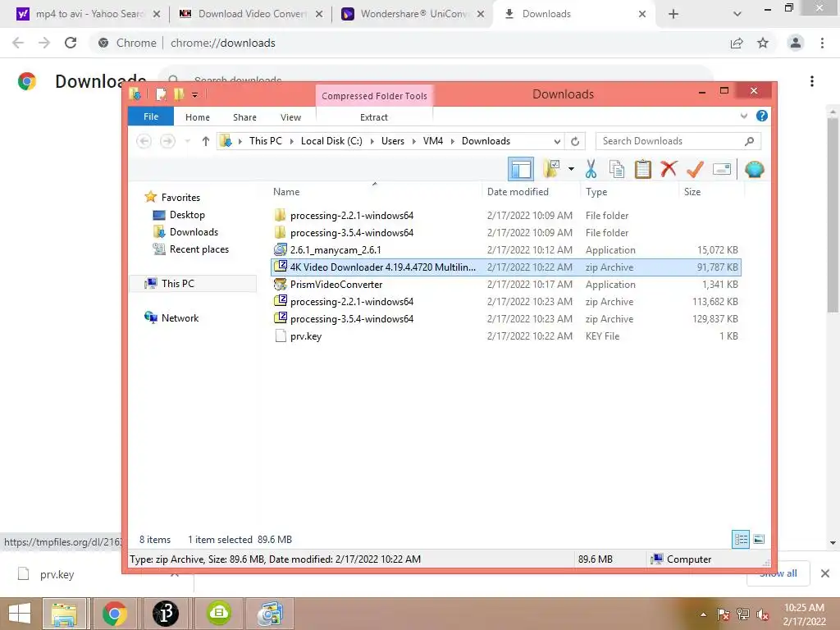The width and height of the screenshot is (840, 630).
Task: Select PrismVideoConverter application file
Action: tap(336, 285)
